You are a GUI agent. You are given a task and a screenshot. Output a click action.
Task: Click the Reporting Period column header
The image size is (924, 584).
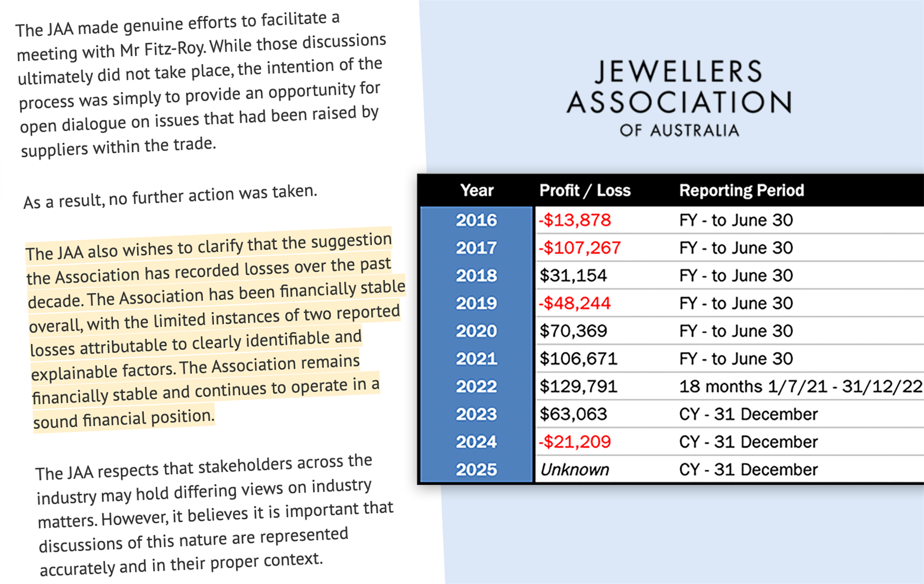coord(741,190)
